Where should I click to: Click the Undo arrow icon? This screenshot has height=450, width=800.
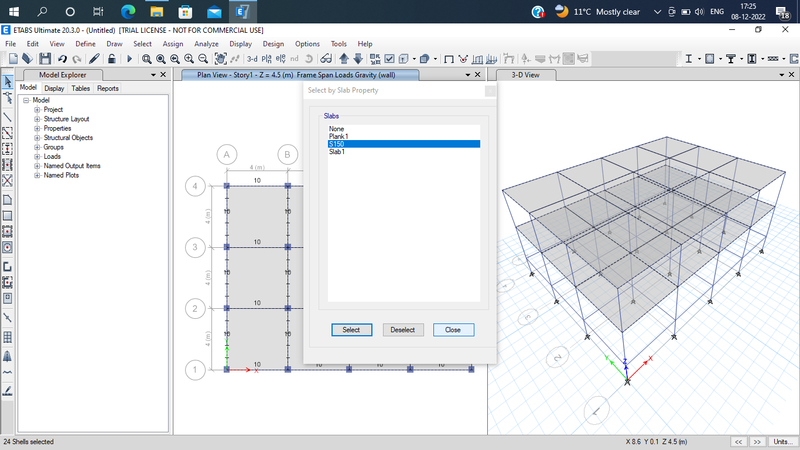[62, 59]
